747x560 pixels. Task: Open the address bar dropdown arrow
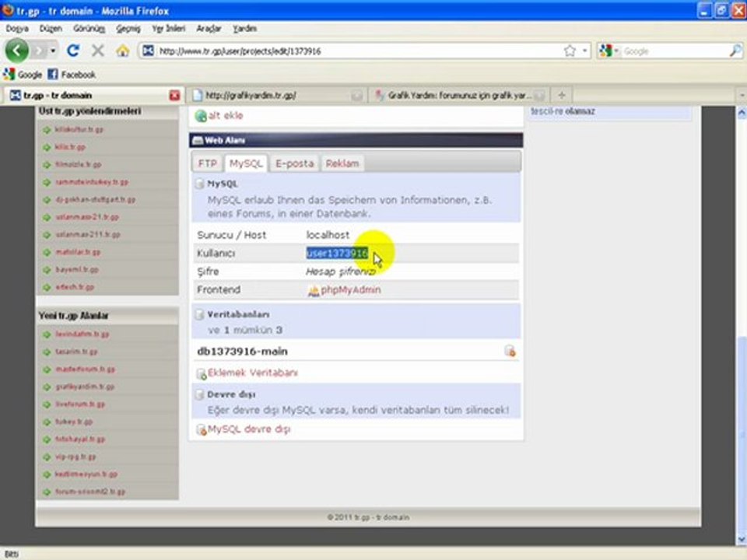tap(584, 51)
